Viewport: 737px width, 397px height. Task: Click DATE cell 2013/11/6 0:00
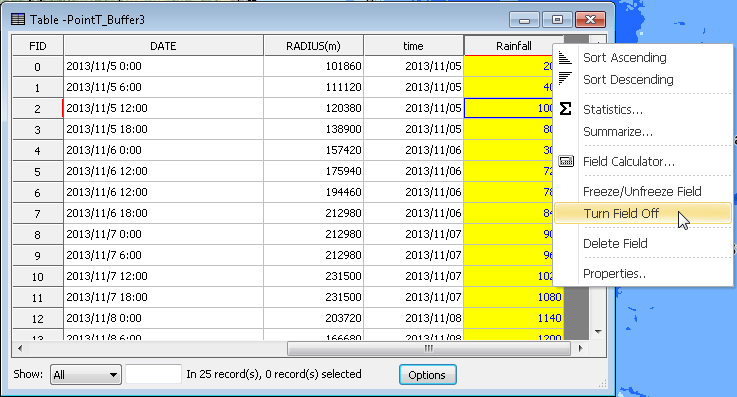click(163, 150)
